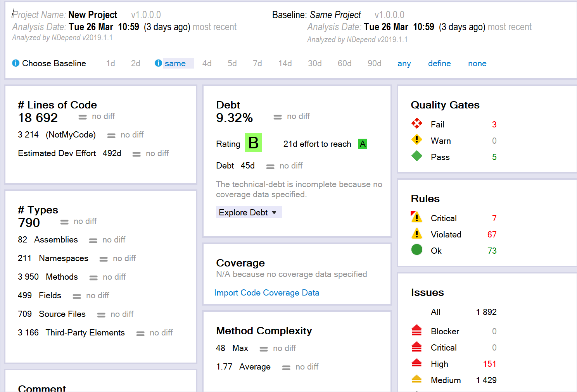Click the Violated rules warning icon
Image resolution: width=577 pixels, height=392 pixels.
click(x=416, y=234)
